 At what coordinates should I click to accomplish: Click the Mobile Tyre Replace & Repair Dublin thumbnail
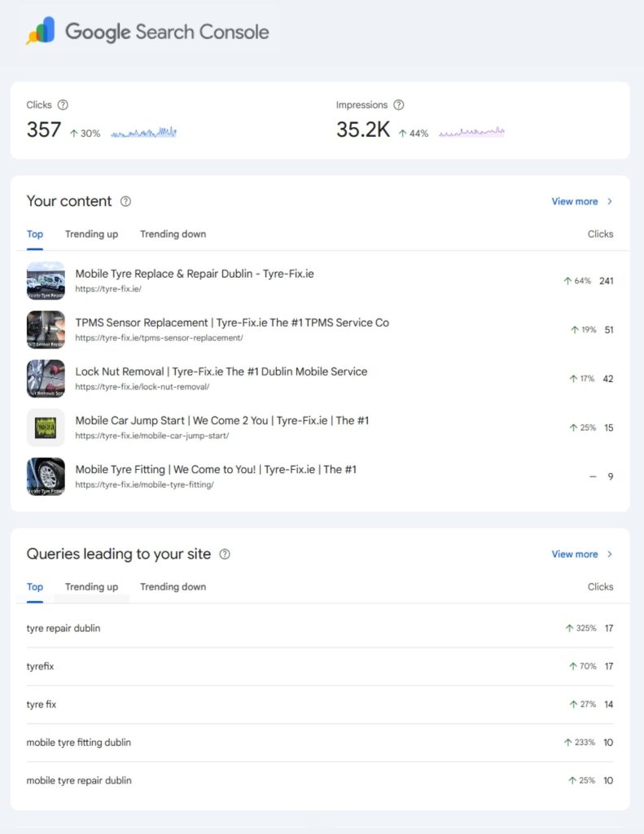pos(46,281)
